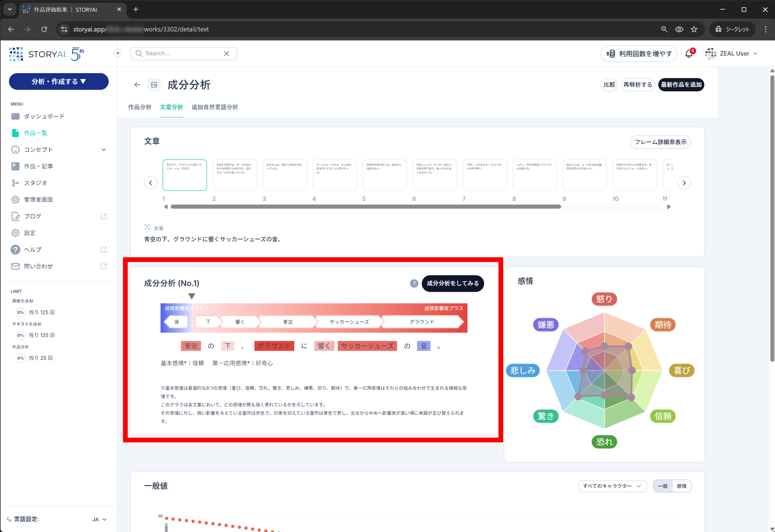
Task: Open the notifications bell
Action: coord(689,54)
